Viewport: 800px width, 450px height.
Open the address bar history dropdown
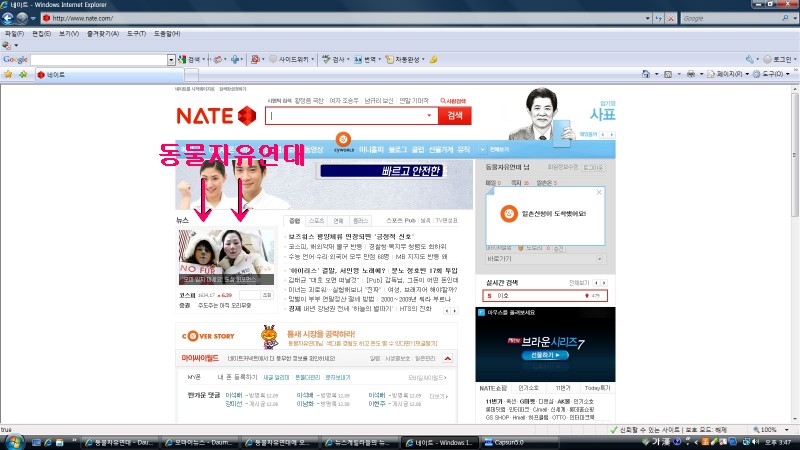(647, 18)
